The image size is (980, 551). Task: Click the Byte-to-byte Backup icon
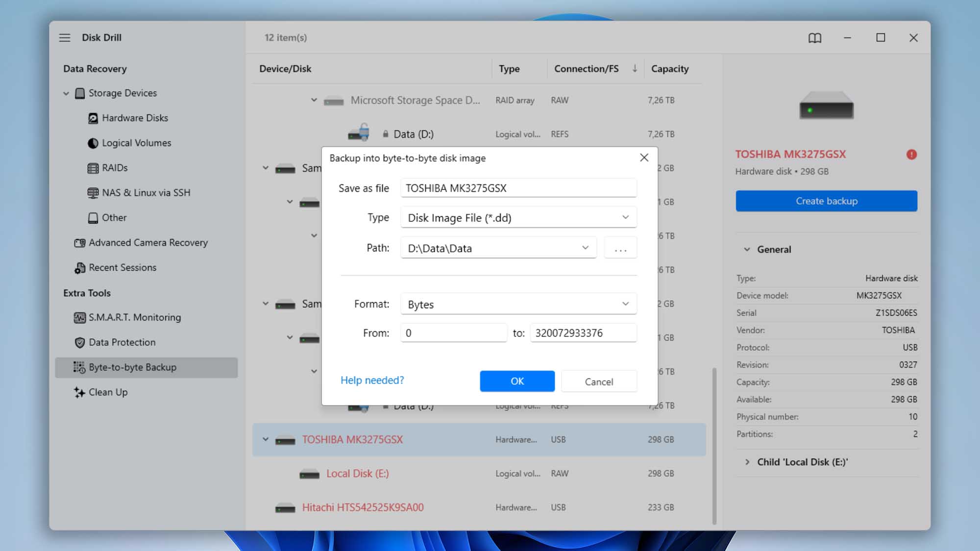[79, 367]
